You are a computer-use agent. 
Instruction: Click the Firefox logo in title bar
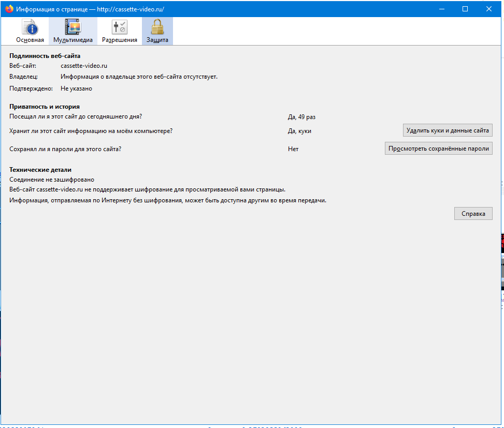[9, 9]
